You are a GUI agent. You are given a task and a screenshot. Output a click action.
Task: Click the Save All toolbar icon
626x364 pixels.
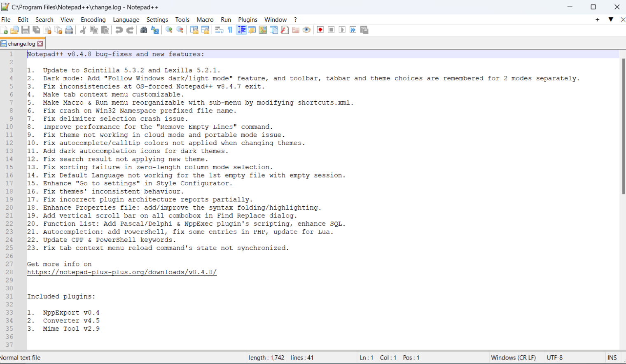36,30
